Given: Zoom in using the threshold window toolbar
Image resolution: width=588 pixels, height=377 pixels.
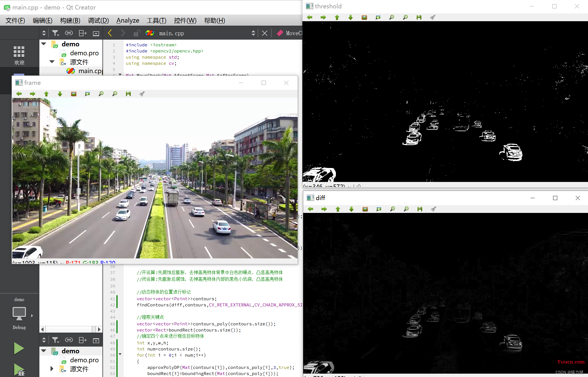Looking at the screenshot, I should [x=392, y=17].
